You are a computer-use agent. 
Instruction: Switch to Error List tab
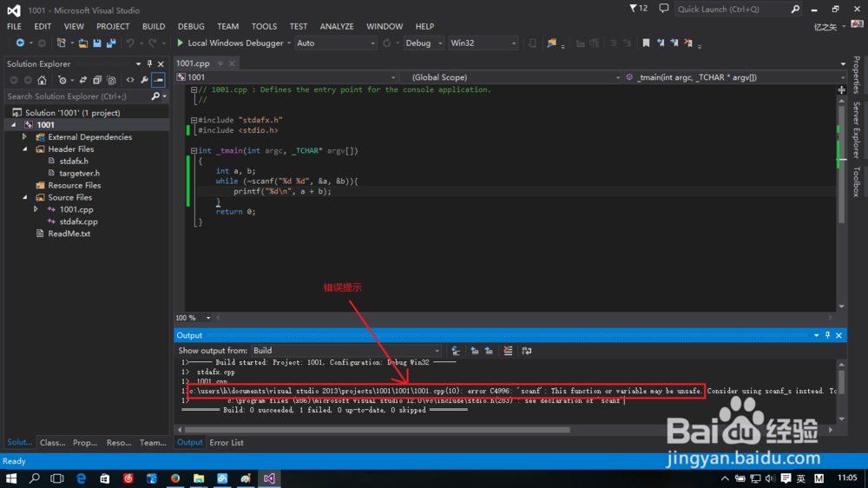click(227, 443)
